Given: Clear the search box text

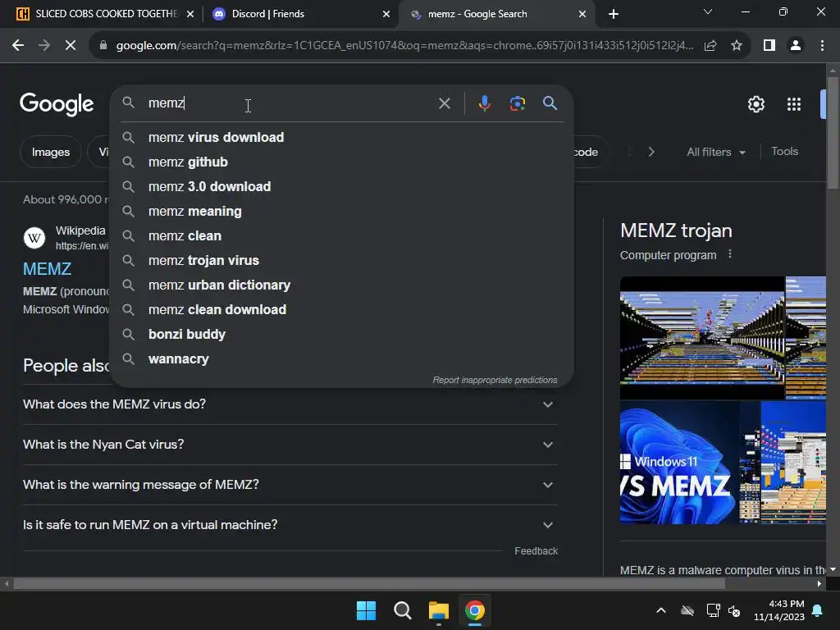Looking at the screenshot, I should tap(444, 103).
